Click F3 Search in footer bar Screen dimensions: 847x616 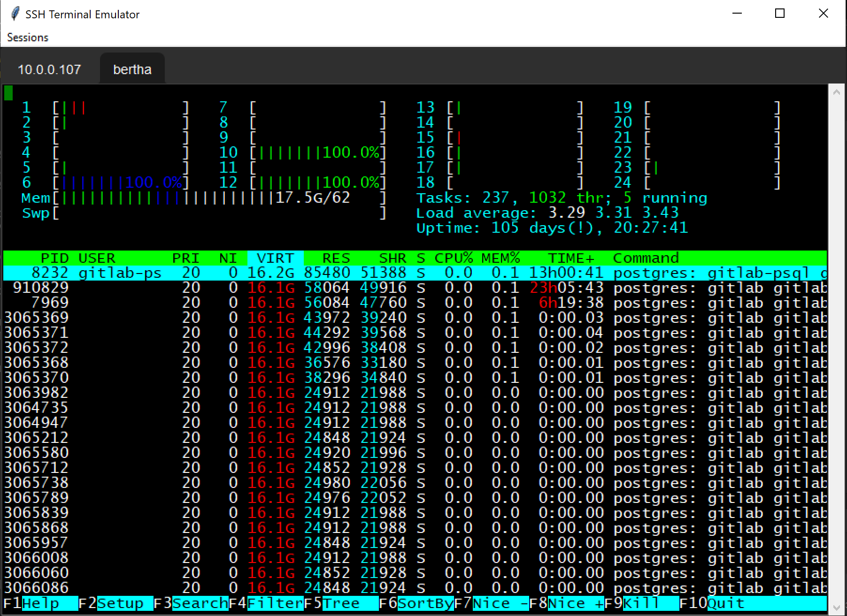pos(191,603)
